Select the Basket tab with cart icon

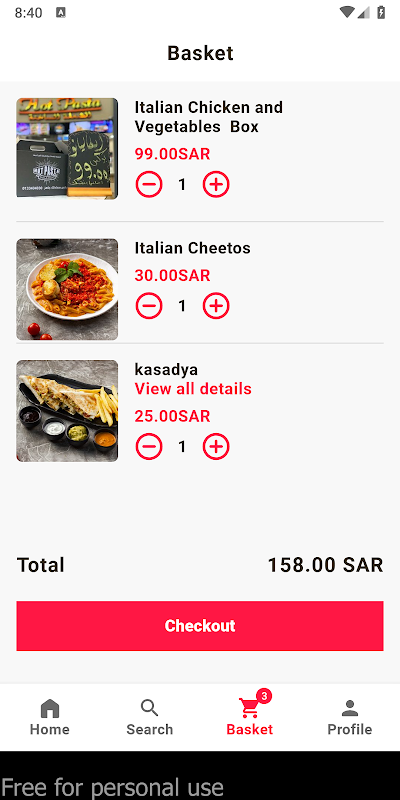pyautogui.click(x=250, y=717)
